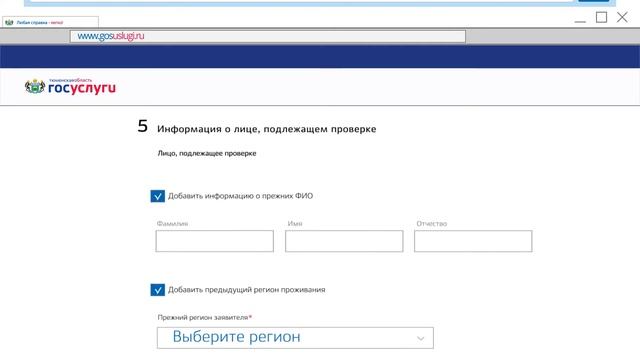
Task: Open the browser tab favicon
Action: pyautogui.click(x=9, y=22)
